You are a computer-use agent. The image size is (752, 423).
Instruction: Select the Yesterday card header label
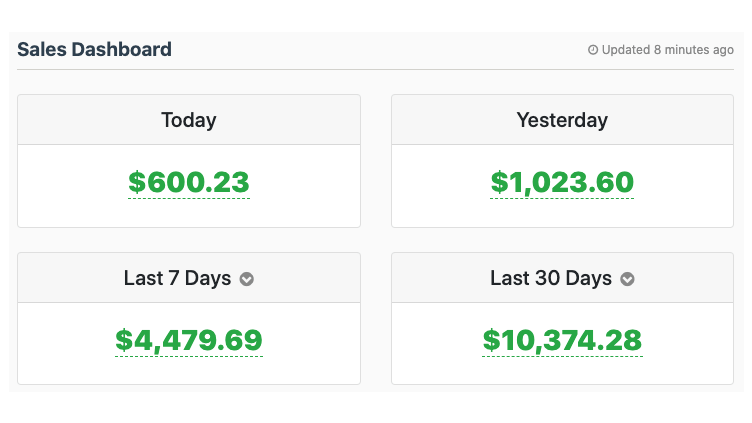(562, 120)
